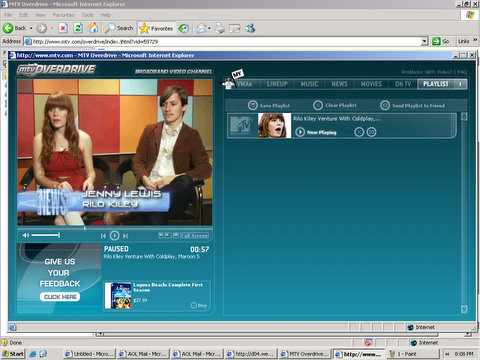The width and height of the screenshot is (480, 360).
Task: Adjust the volume slider
Action: [x=46, y=235]
